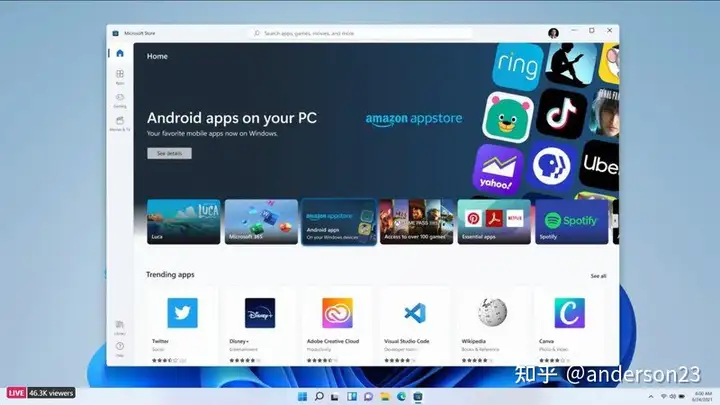Open the Twitter app icon

click(x=182, y=313)
